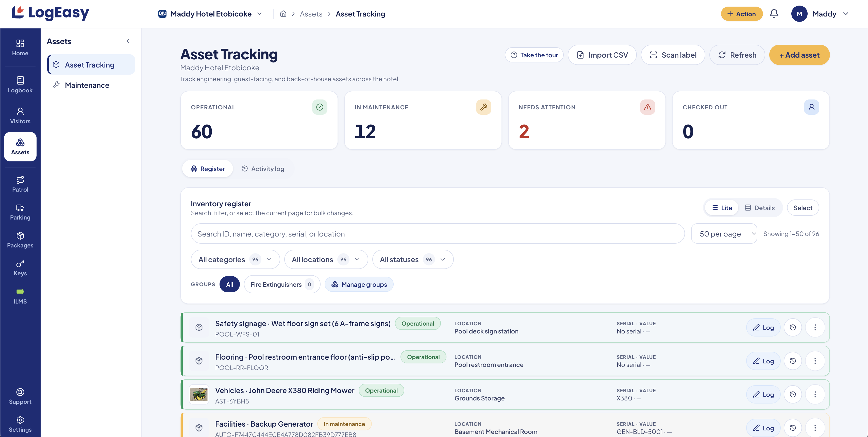Open the Maddy user account menu
The height and width of the screenshot is (437, 868).
[x=820, y=14]
